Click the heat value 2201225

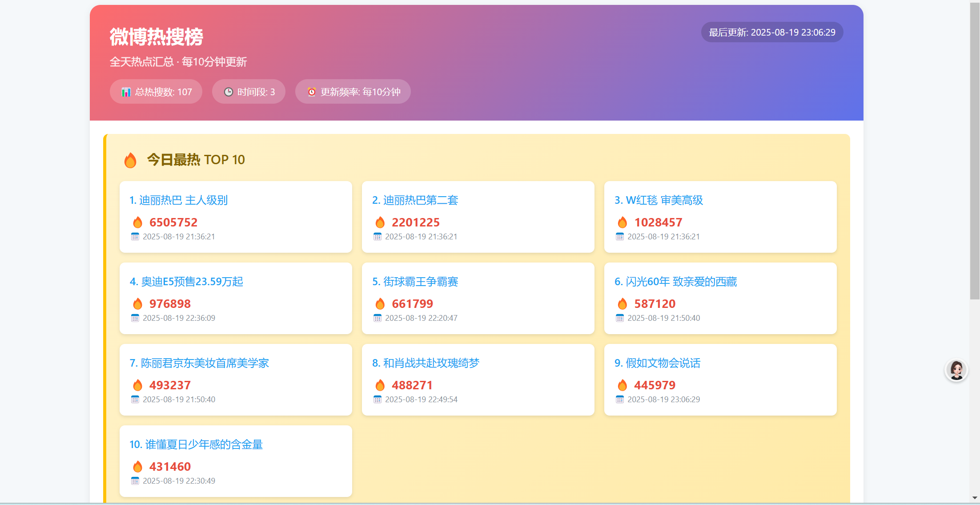pos(416,222)
